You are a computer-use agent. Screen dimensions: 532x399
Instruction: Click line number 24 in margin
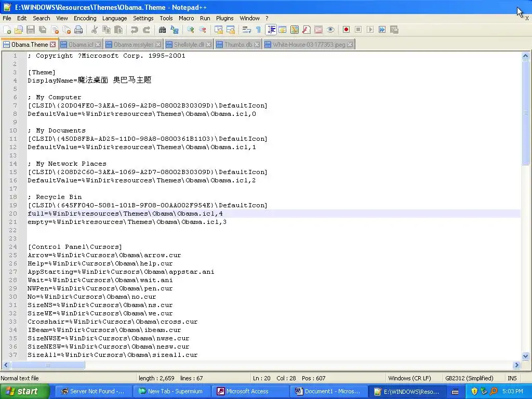point(13,247)
